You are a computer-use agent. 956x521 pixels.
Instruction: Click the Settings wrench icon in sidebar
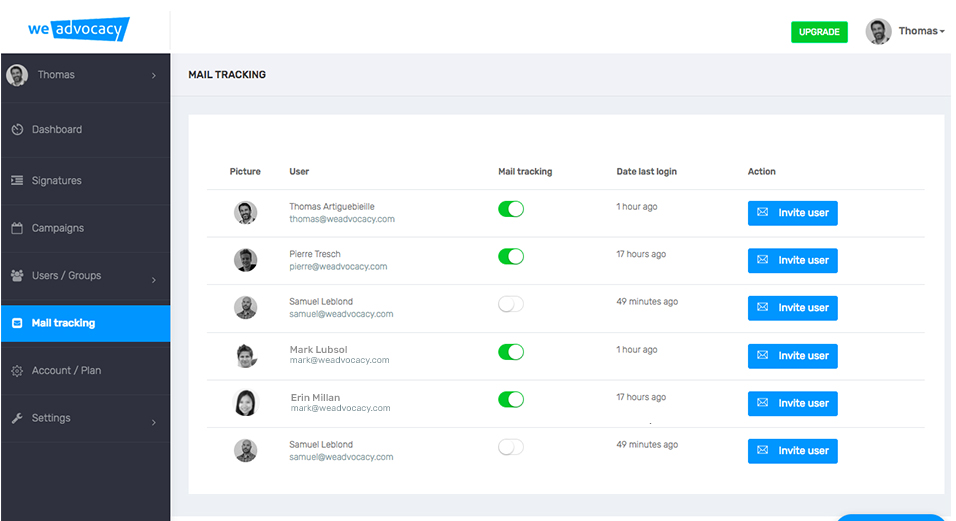17,418
